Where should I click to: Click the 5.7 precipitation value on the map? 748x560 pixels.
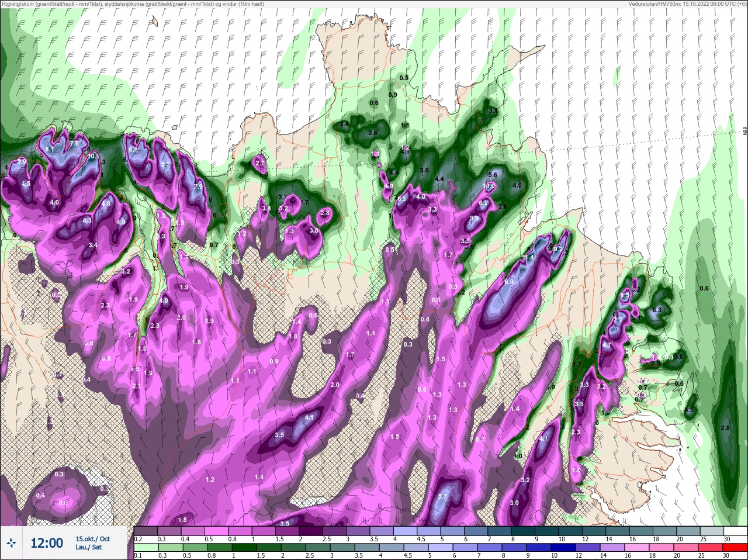click(x=442, y=496)
